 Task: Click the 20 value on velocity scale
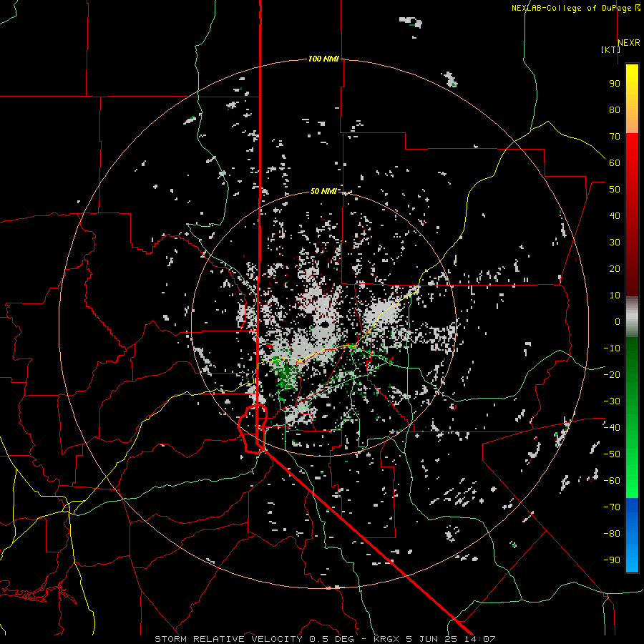(x=615, y=269)
